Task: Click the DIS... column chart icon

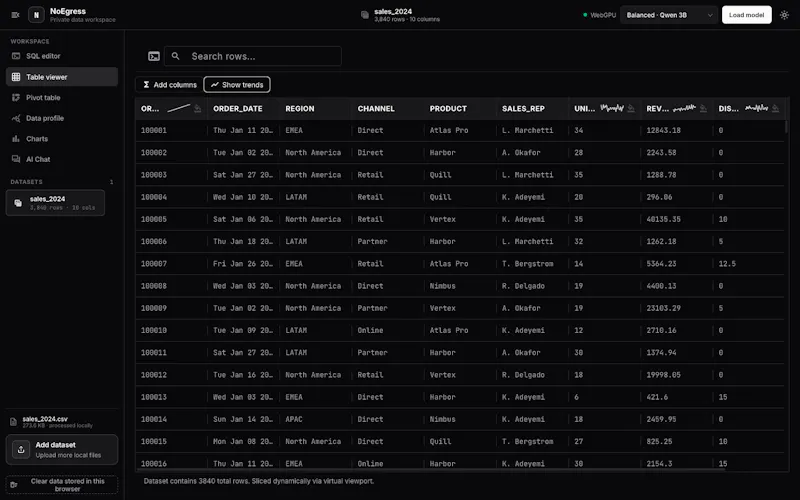Action: pos(776,109)
